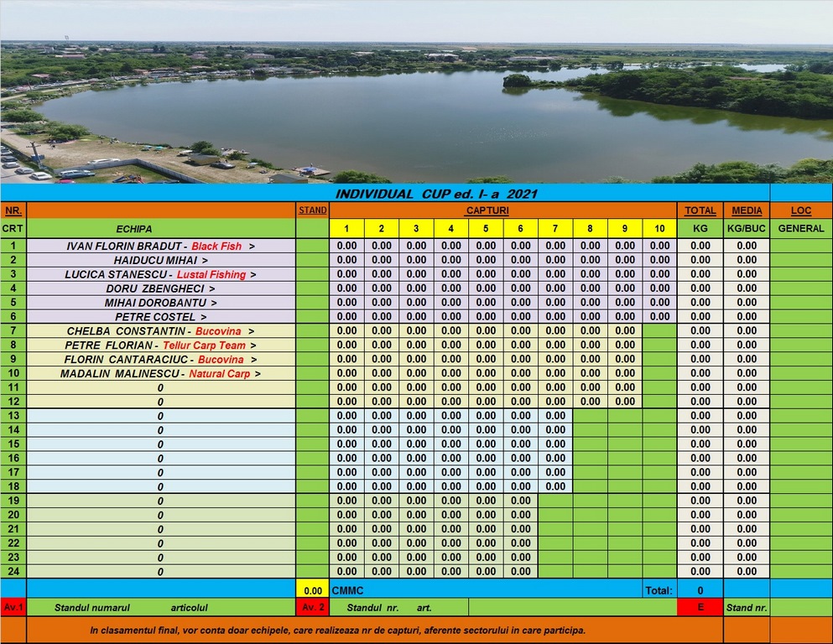Select the yellow capture column 10 header
Image resolution: width=833 pixels, height=644 pixels.
[659, 228]
